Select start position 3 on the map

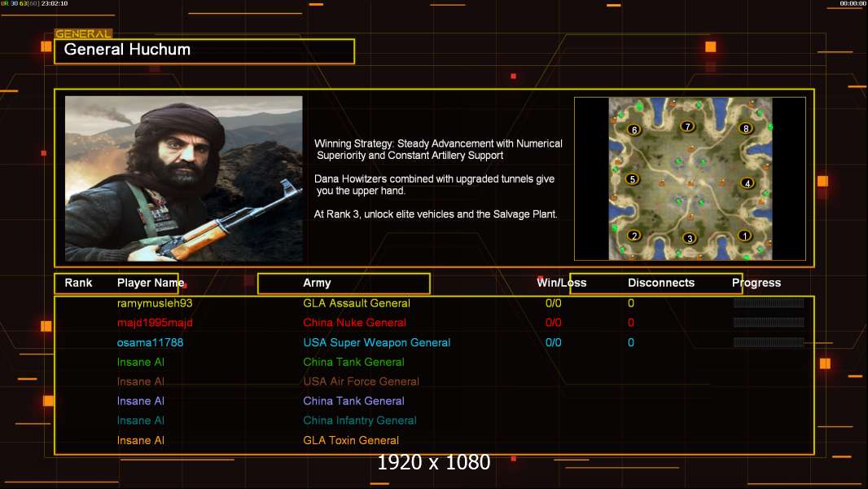[689, 238]
